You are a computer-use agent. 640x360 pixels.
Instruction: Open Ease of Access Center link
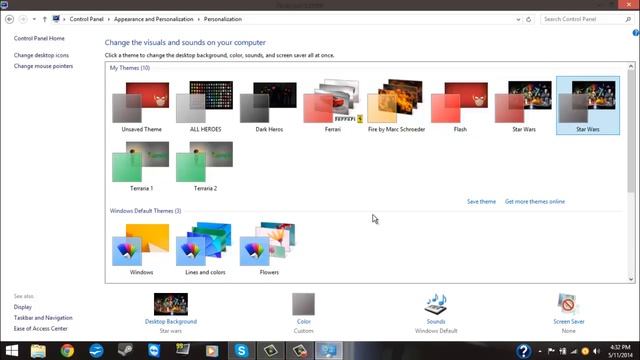[x=40, y=329]
